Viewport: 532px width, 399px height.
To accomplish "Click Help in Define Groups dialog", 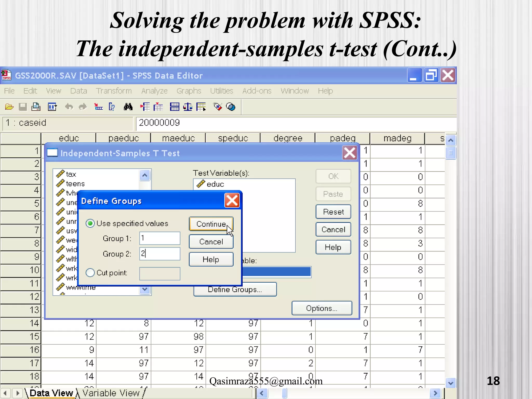I will (211, 259).
